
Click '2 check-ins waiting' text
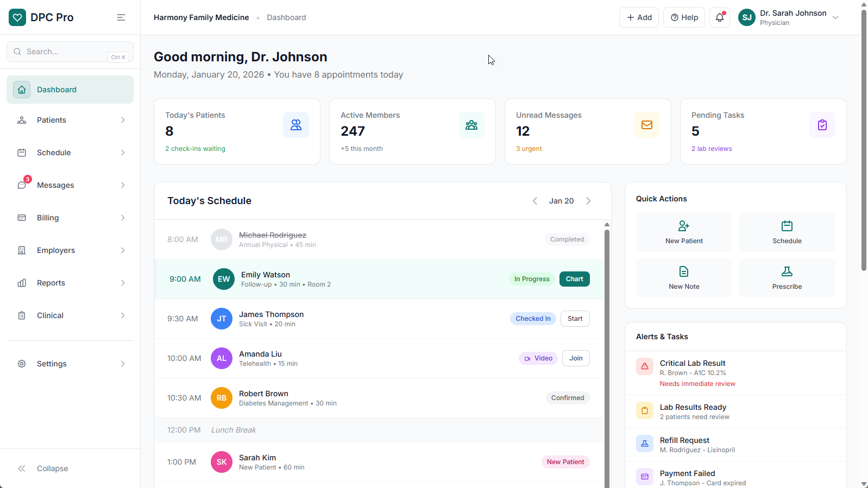(x=195, y=149)
